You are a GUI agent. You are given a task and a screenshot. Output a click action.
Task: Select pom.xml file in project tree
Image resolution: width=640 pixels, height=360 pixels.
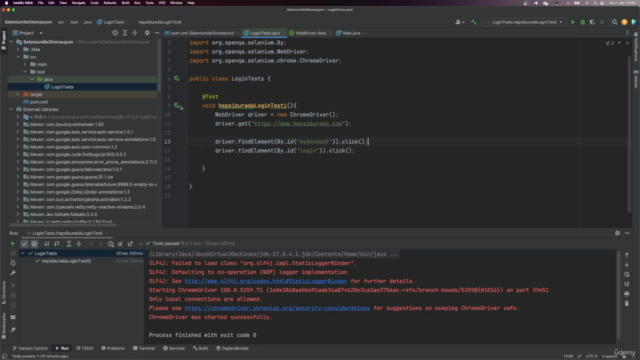(36, 102)
